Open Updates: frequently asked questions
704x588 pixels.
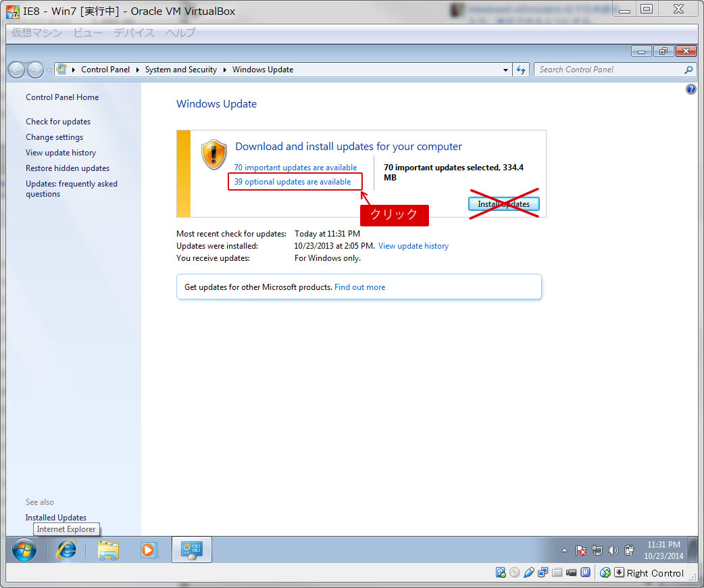[72, 189]
